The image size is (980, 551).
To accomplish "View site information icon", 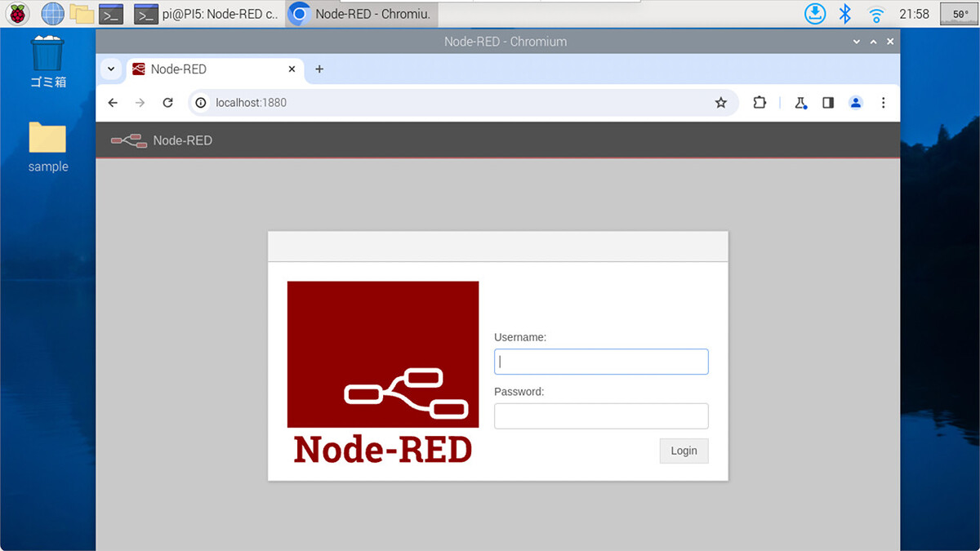I will point(202,103).
